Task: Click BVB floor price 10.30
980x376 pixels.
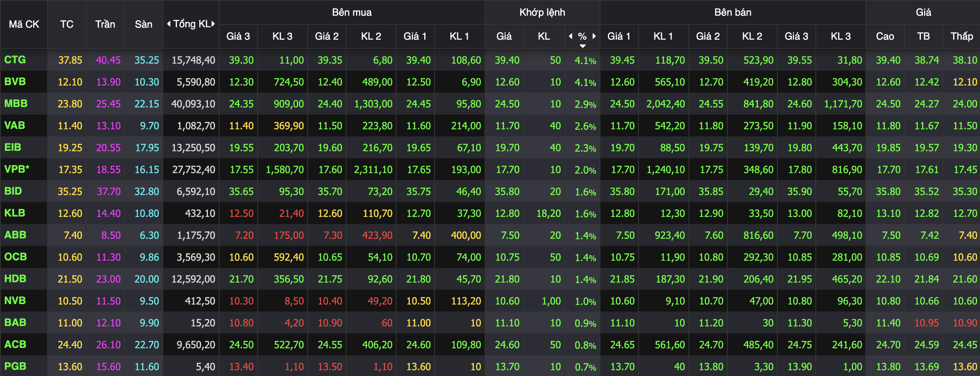Action: (147, 82)
